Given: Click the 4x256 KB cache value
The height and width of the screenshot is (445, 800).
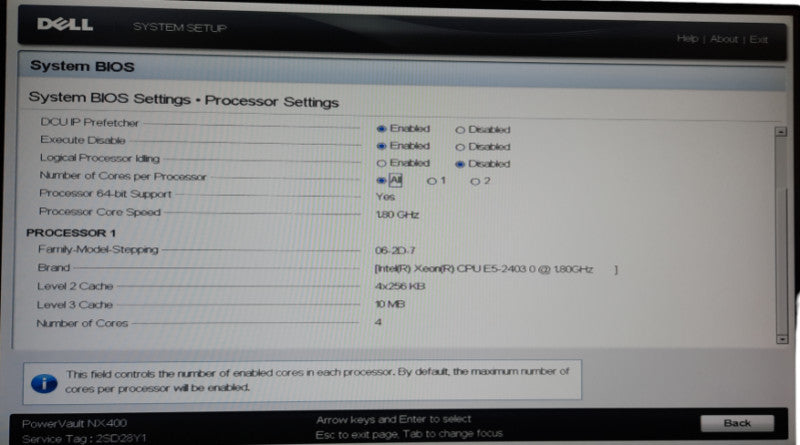Looking at the screenshot, I should 399,286.
